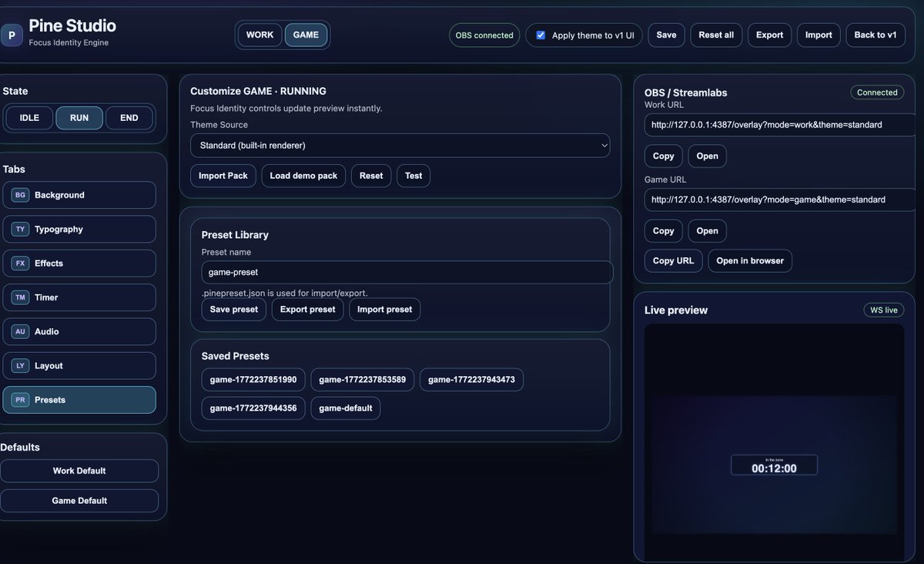The height and width of the screenshot is (564, 924).
Task: Apply the Game Default
Action: 79,501
